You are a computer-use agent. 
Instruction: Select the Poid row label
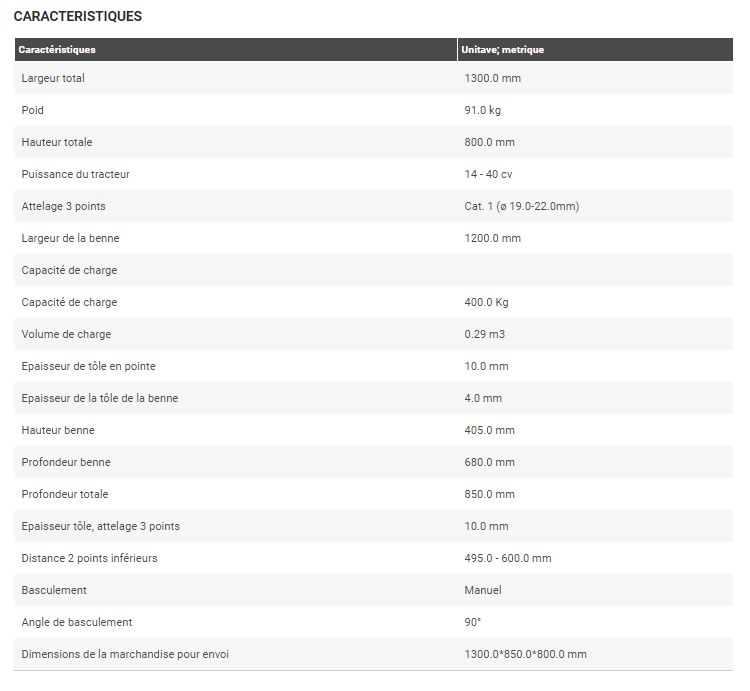pyautogui.click(x=33, y=110)
